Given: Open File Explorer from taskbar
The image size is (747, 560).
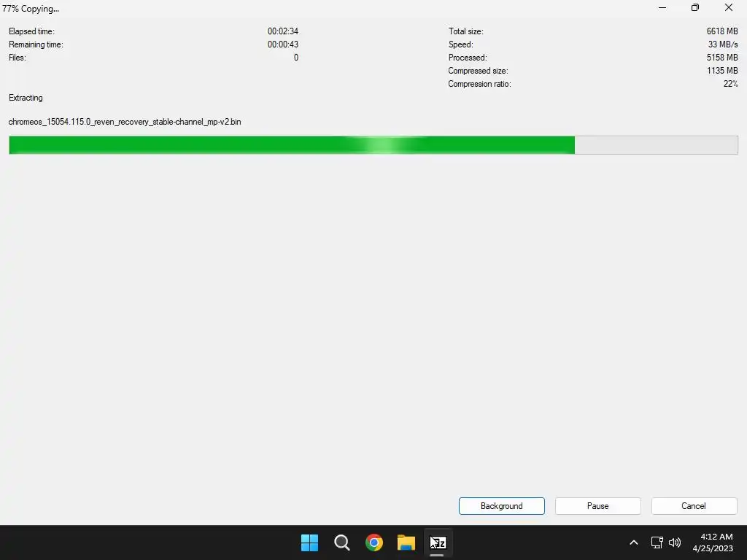Looking at the screenshot, I should point(406,542).
